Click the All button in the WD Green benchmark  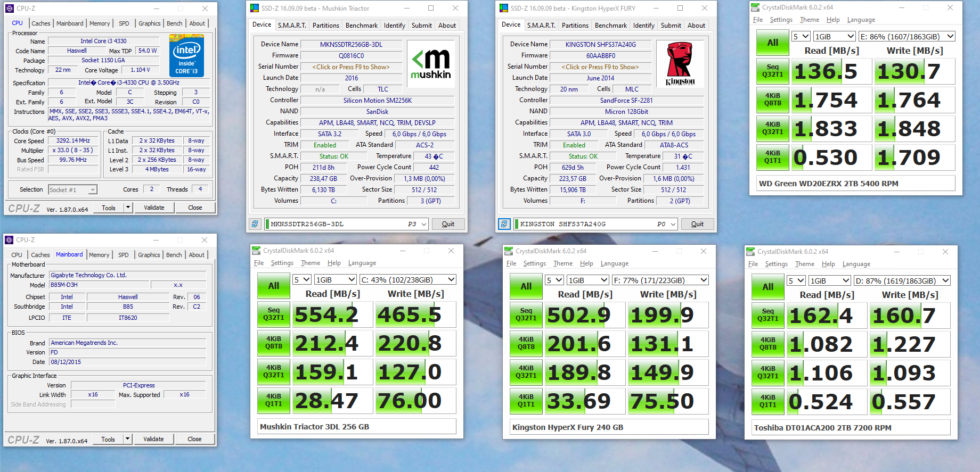point(772,43)
